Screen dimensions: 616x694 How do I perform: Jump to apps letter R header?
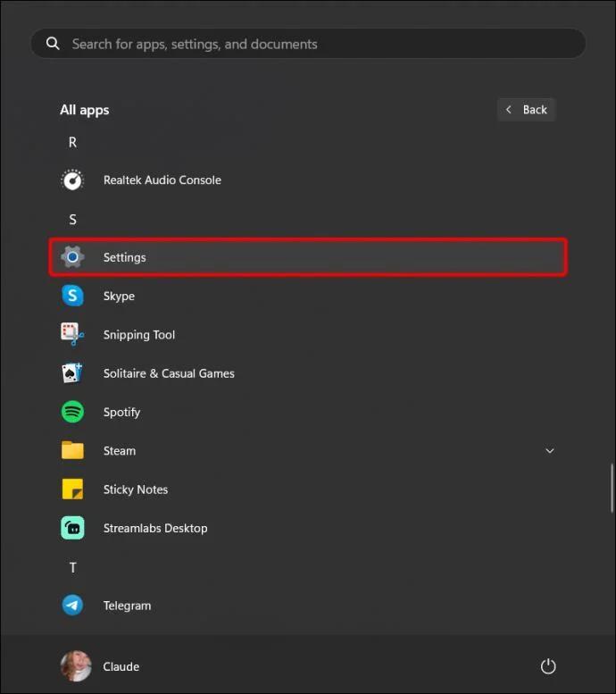point(72,142)
